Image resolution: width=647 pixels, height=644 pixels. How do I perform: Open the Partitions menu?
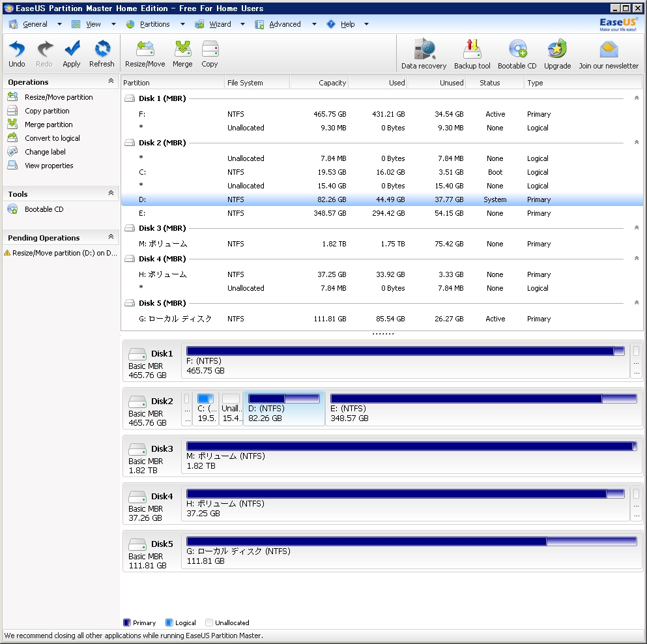pyautogui.click(x=154, y=24)
